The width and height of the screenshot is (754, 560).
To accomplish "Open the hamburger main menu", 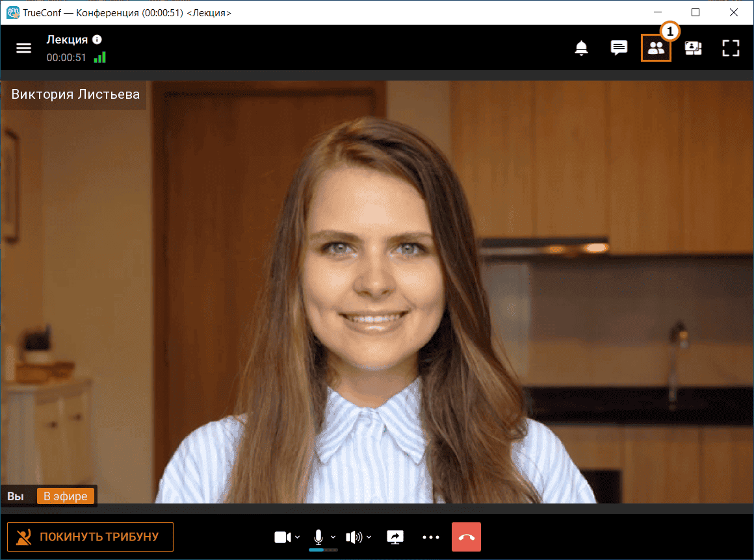I will click(x=23, y=48).
